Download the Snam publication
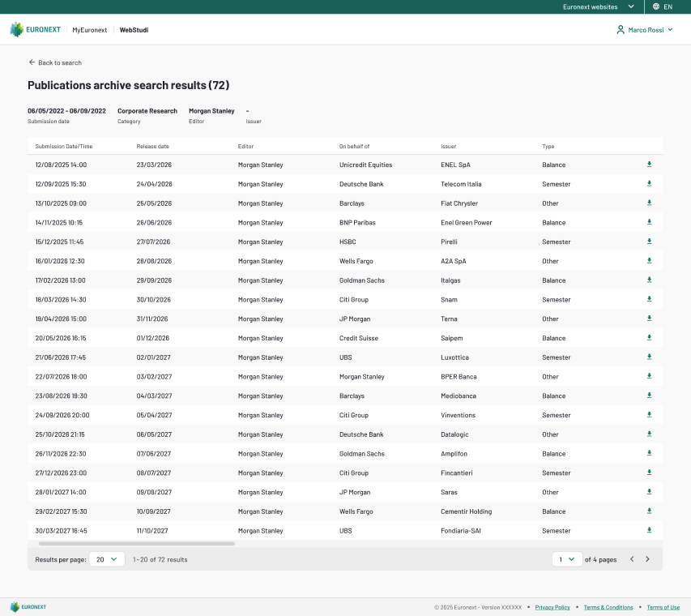Screen dimensions: 691x616 [649, 299]
